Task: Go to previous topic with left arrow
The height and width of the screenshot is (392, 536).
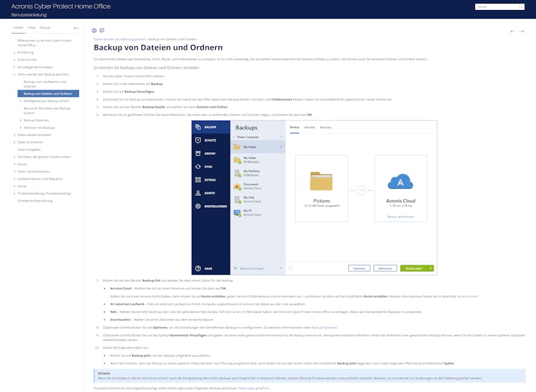Action: (513, 31)
